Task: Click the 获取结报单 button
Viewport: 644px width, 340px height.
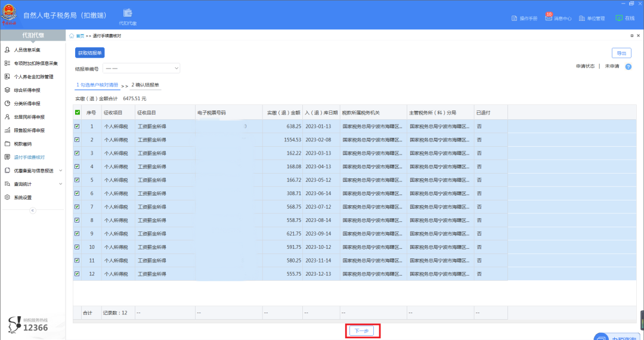Action: point(90,53)
